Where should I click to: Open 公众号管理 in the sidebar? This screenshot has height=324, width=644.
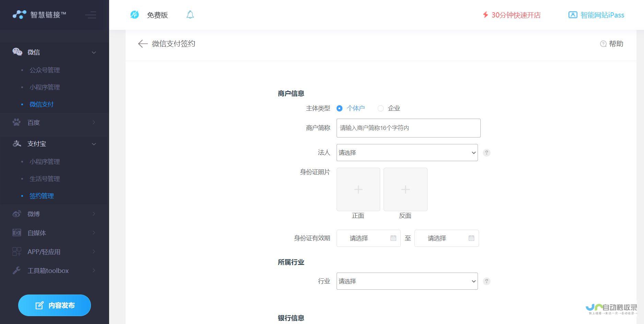click(x=45, y=70)
